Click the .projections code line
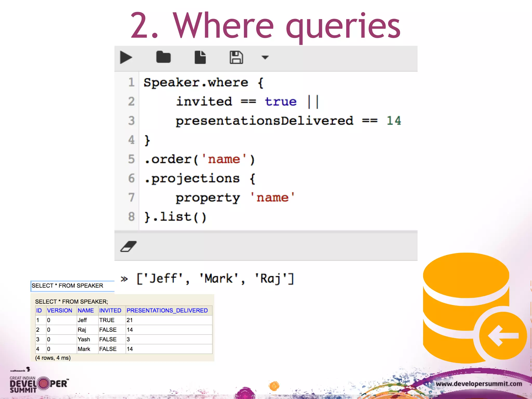532x399 pixels. point(200,179)
